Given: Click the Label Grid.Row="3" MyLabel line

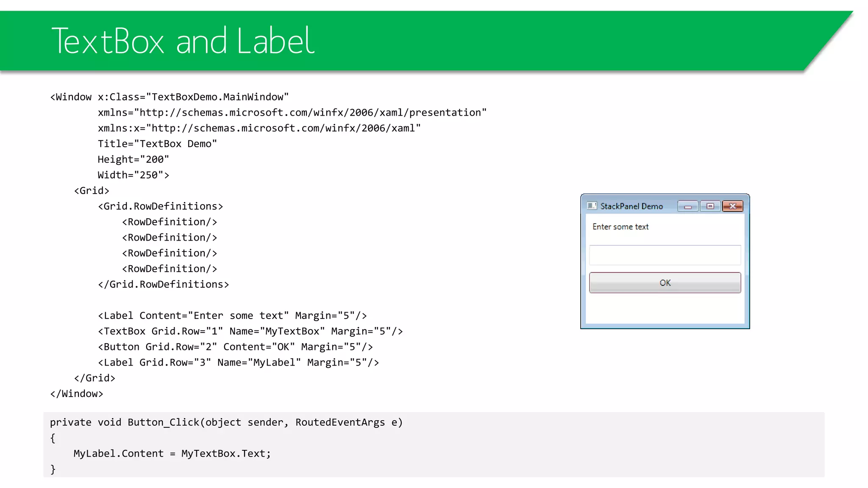Looking at the screenshot, I should click(x=238, y=363).
